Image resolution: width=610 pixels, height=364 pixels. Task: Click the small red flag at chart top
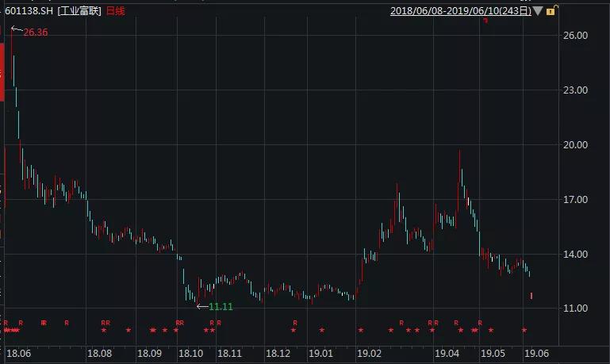485,21
